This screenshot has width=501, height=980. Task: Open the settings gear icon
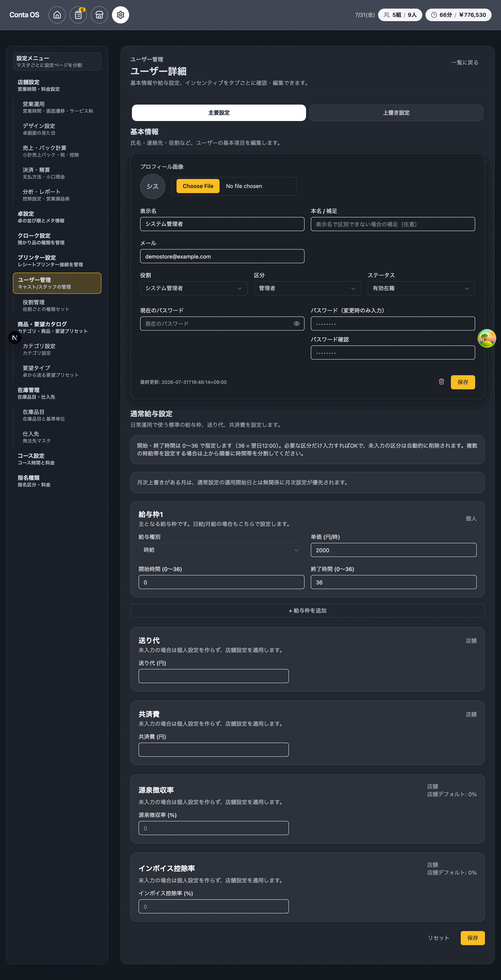121,15
